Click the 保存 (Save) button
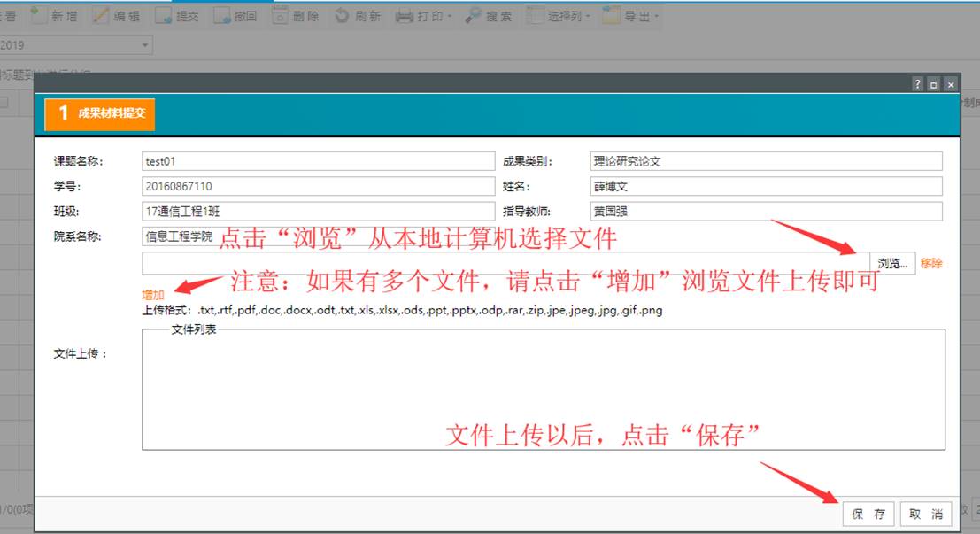Screen dimensions: 980x534 868,514
